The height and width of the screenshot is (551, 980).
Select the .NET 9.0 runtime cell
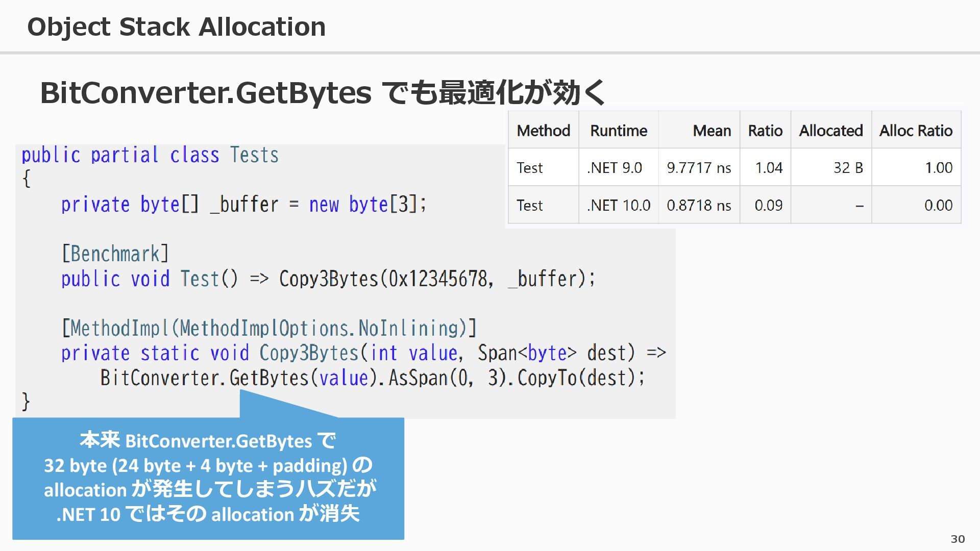[x=615, y=168]
